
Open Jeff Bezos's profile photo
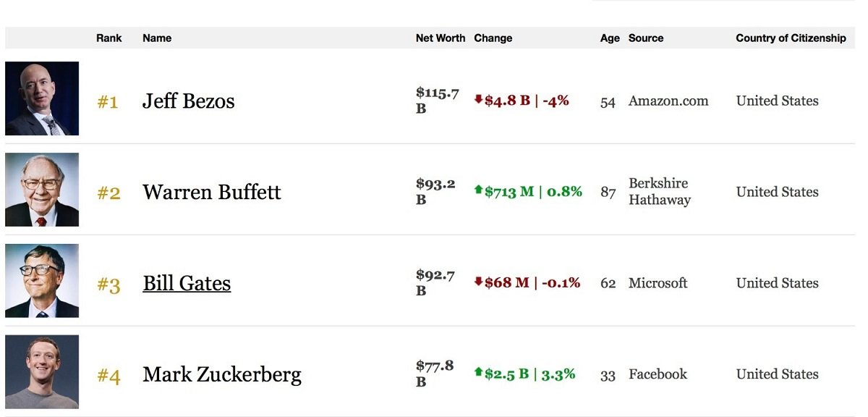tap(42, 98)
